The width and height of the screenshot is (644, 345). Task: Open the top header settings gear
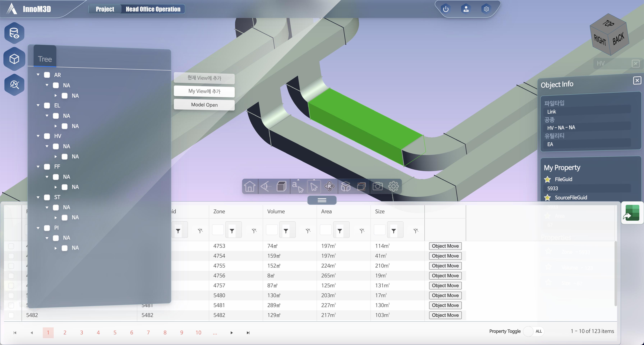[486, 9]
